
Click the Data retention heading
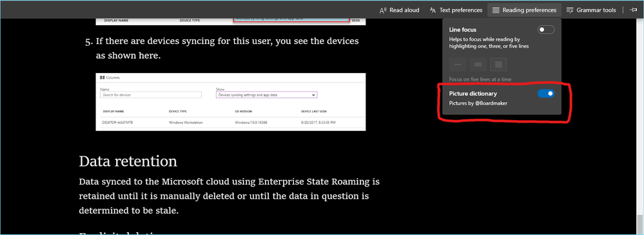coord(128,161)
